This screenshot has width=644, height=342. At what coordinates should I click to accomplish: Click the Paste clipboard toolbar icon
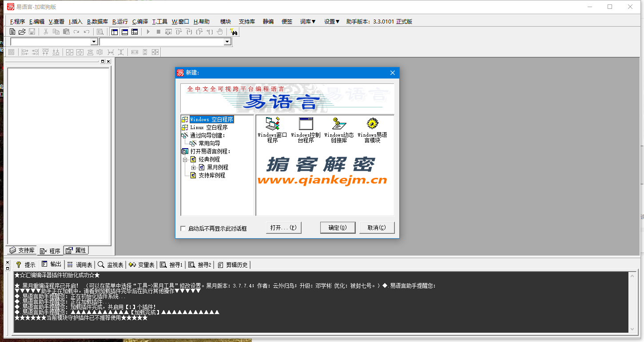[x=66, y=32]
